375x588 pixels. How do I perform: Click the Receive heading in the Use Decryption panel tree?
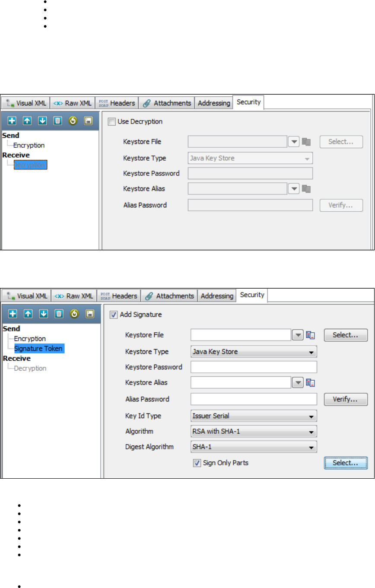pyautogui.click(x=16, y=155)
